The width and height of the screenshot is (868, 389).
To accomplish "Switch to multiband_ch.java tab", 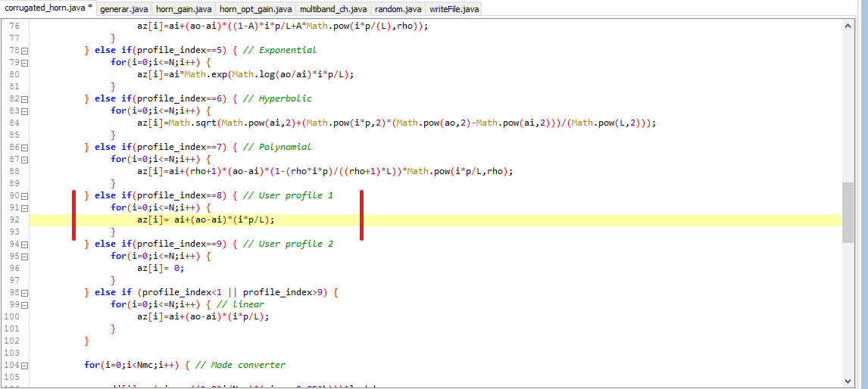I will click(333, 9).
